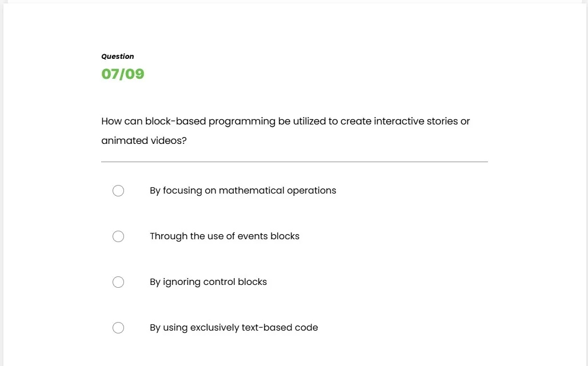The height and width of the screenshot is (366, 588).
Task: Select the "Through the use of events blocks" option
Action: (x=118, y=236)
